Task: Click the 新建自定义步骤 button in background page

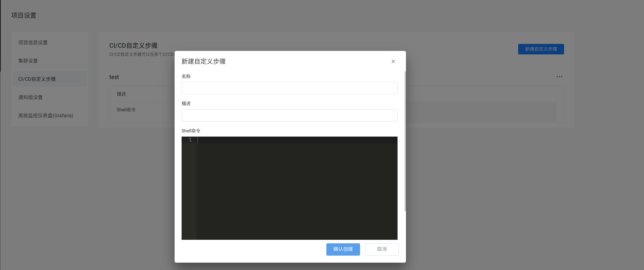Action: tap(541, 49)
